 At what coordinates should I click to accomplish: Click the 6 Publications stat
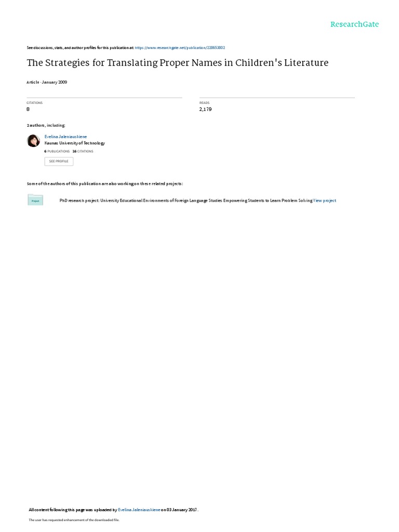[57, 151]
